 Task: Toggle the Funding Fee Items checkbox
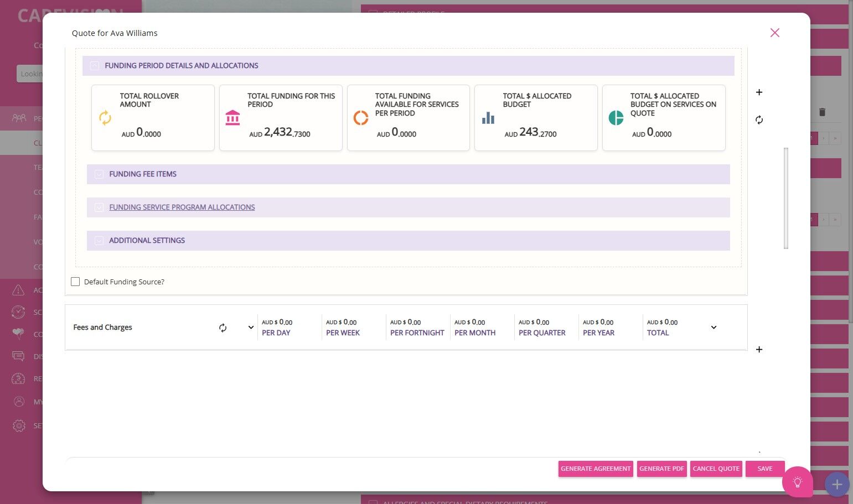(x=99, y=174)
